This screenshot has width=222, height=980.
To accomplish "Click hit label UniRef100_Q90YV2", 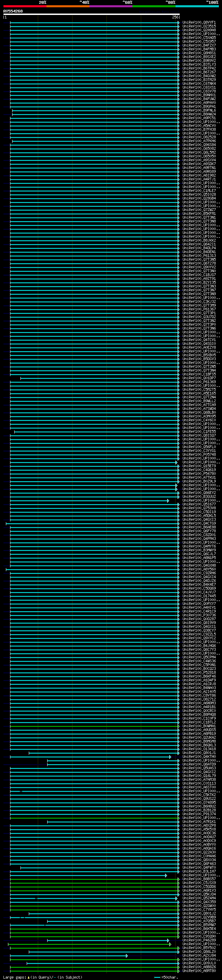I will [199, 267].
